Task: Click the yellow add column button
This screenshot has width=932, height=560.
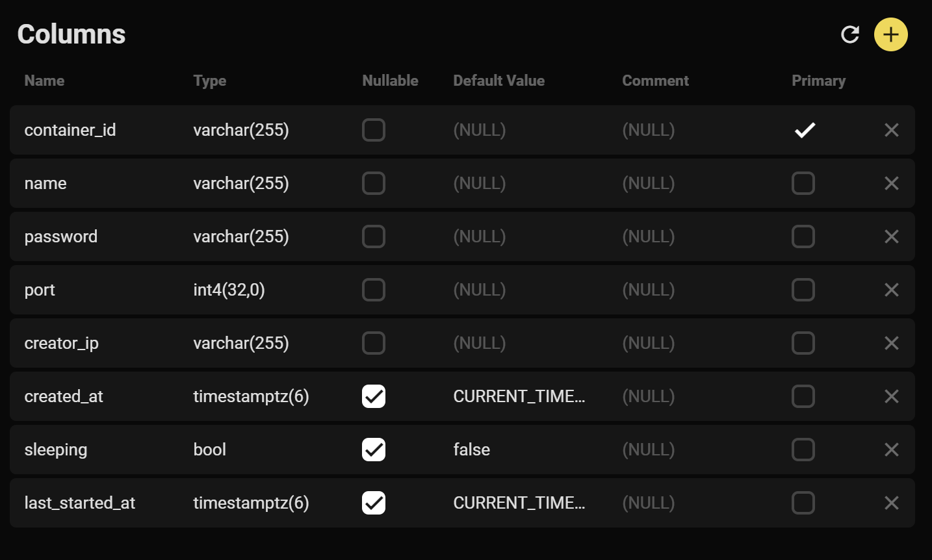Action: pos(890,34)
